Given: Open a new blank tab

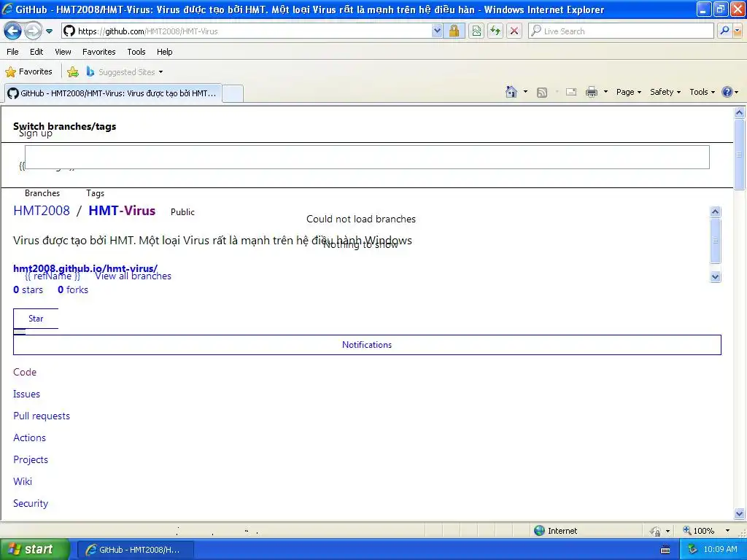Looking at the screenshot, I should click(233, 93).
